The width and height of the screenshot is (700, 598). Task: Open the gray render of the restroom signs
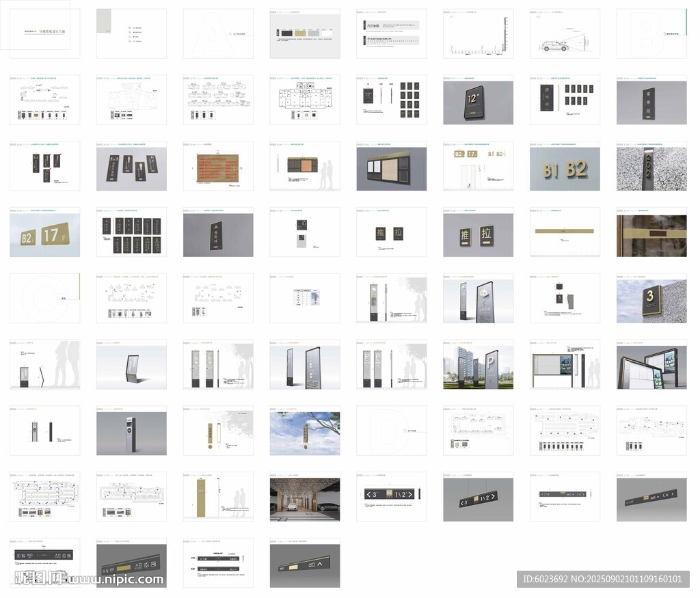(x=131, y=166)
